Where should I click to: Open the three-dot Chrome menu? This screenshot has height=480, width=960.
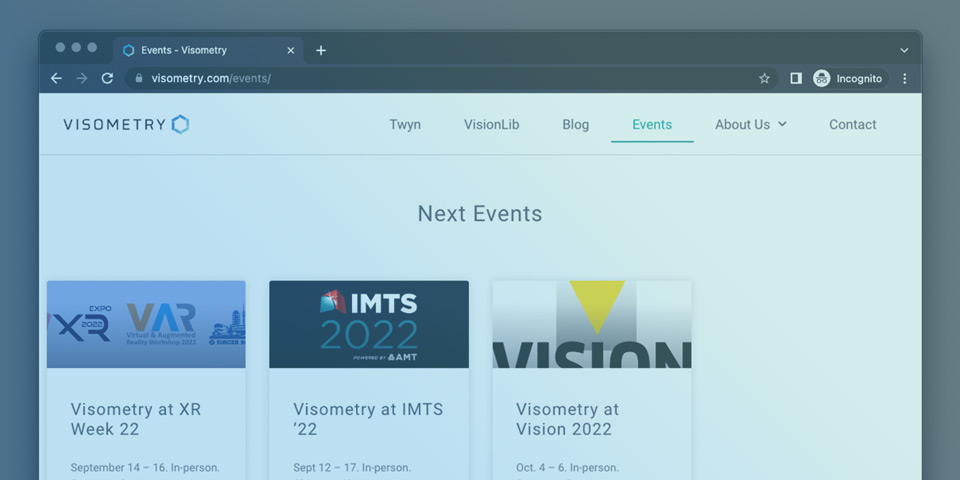point(905,78)
